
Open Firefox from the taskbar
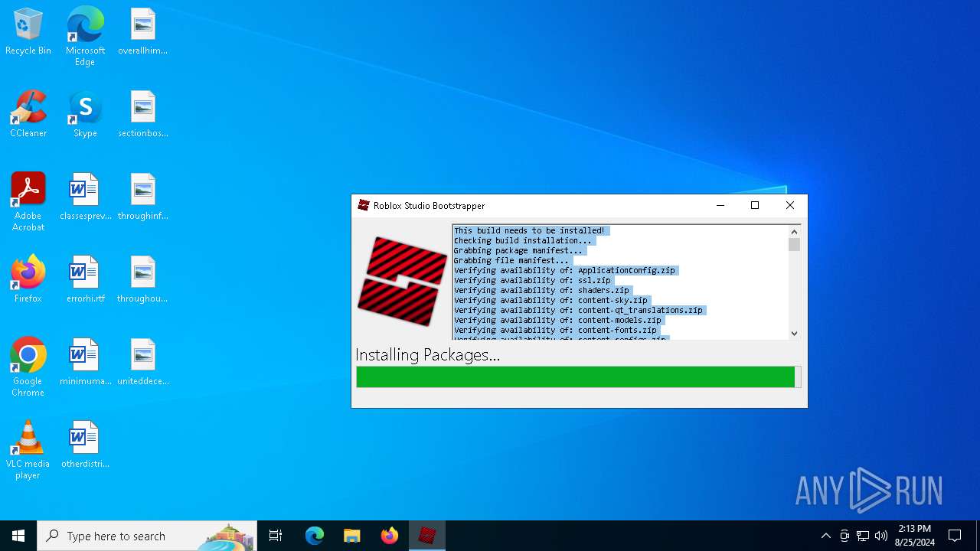coord(389,536)
